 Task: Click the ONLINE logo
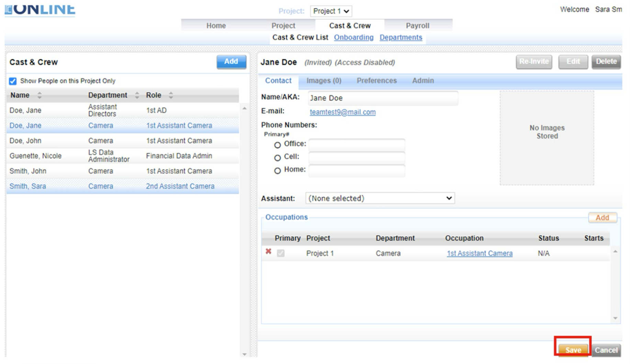40,10
